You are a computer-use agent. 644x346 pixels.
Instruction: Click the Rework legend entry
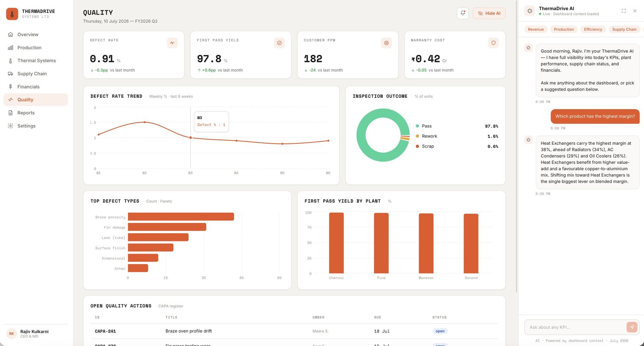click(x=457, y=136)
